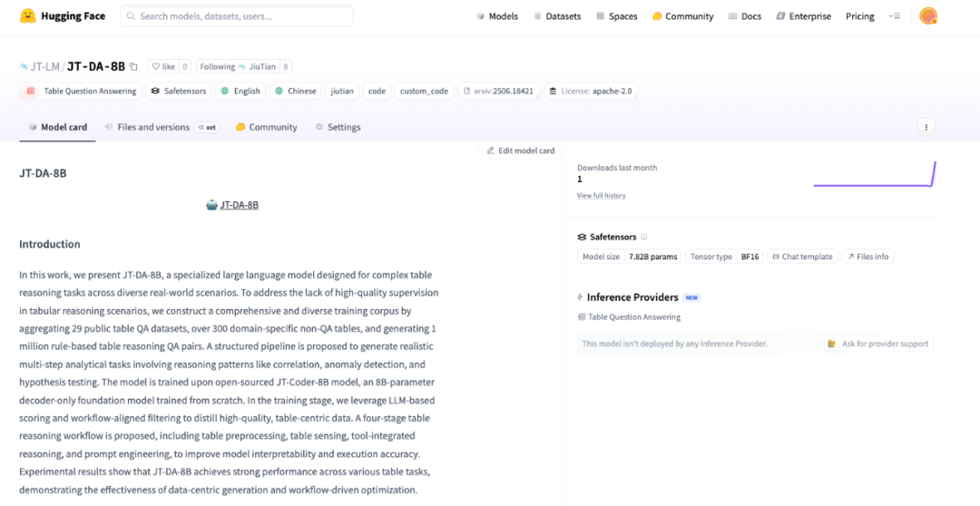Screen dimensions: 980x506
Task: Select the Chinese language tag
Action: coord(296,92)
